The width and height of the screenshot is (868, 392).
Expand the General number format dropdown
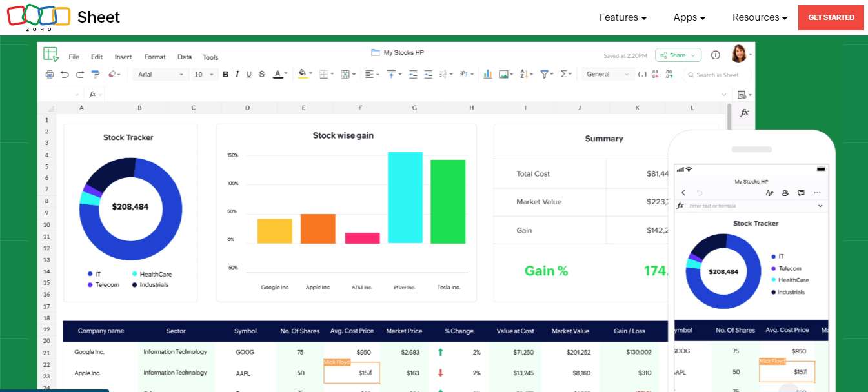[607, 75]
